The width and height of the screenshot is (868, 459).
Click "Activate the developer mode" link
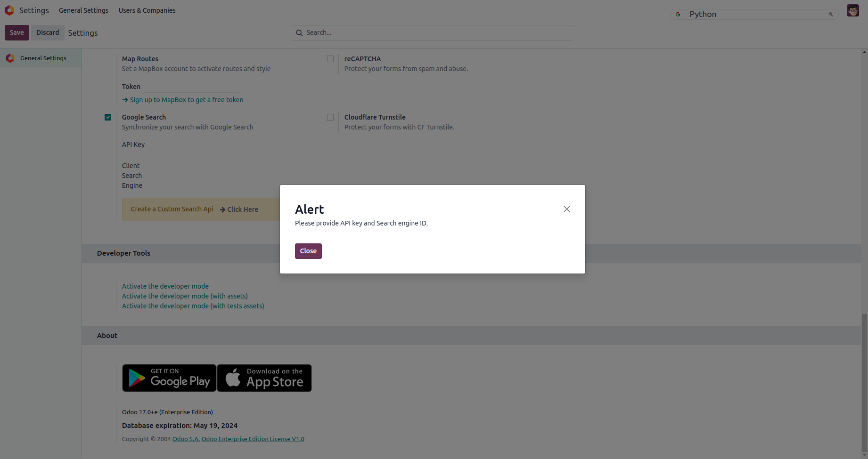[165, 286]
